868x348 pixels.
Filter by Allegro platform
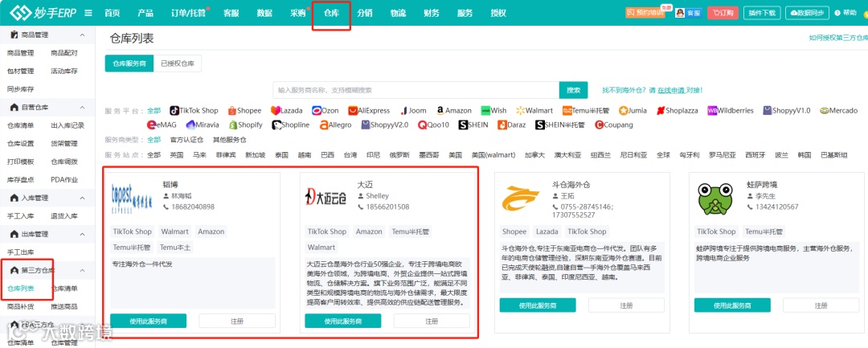point(335,125)
